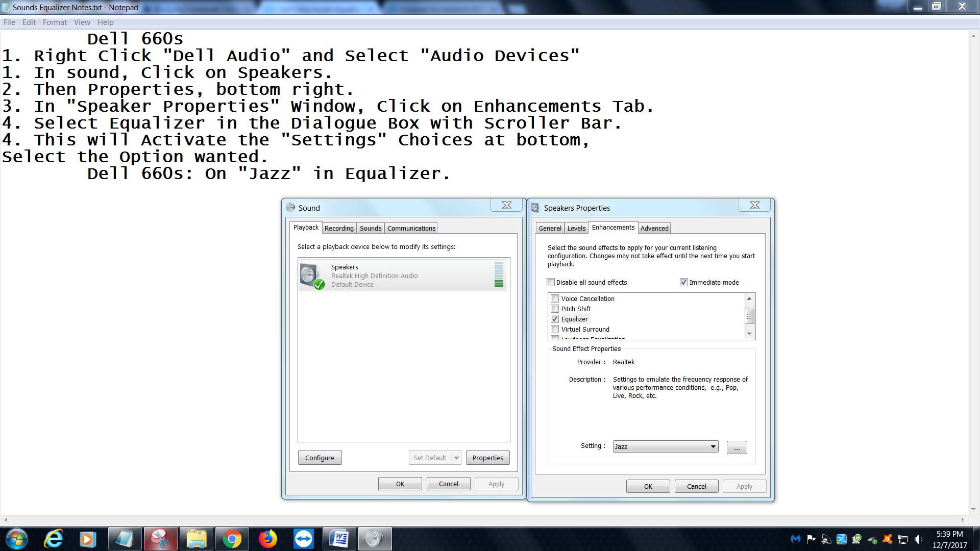Launch Firefox from the taskbar
This screenshot has height=551, width=980.
tap(268, 539)
